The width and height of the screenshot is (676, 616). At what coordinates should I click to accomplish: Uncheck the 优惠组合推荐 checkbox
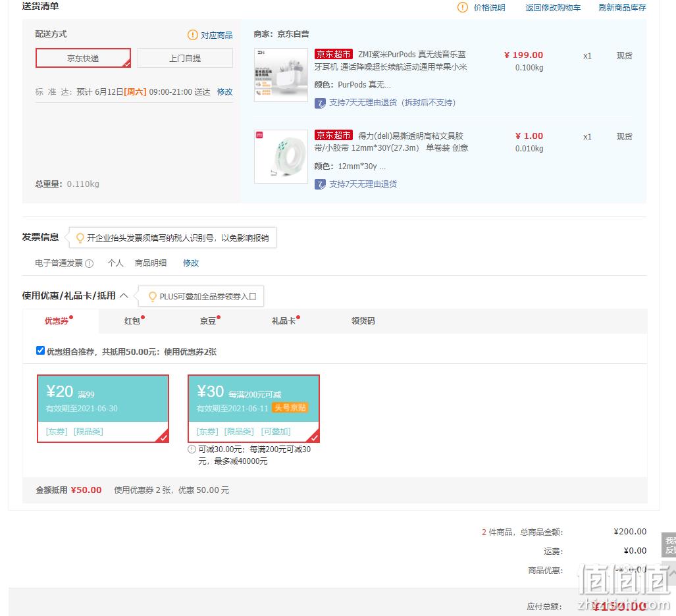tap(41, 351)
